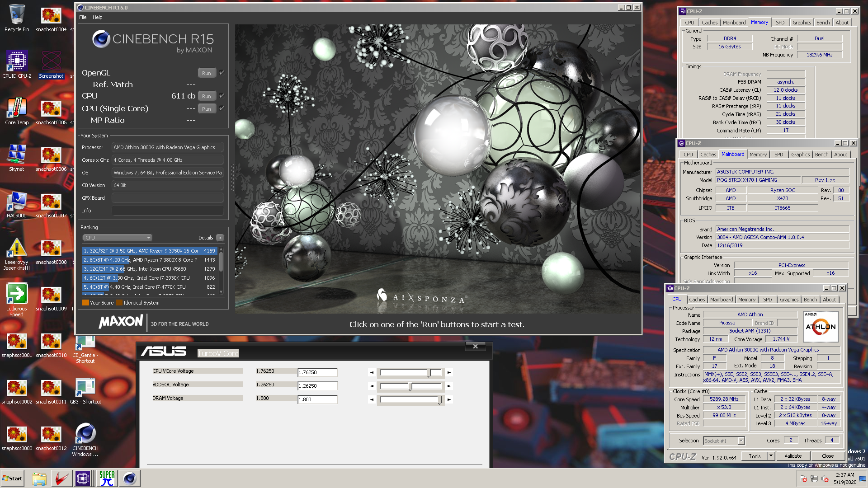The image size is (868, 488).
Task: Open the Socket #1 selection dropdown
Action: click(724, 441)
